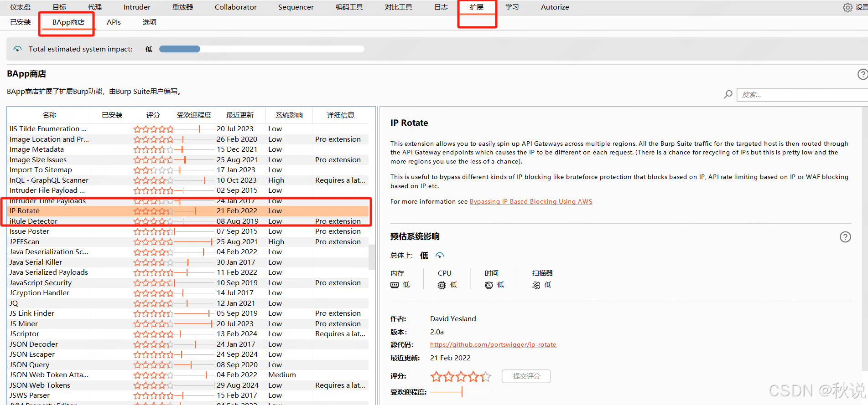Sort by 已安装 column header
Image resolution: width=868 pixels, height=405 pixels.
click(112, 115)
